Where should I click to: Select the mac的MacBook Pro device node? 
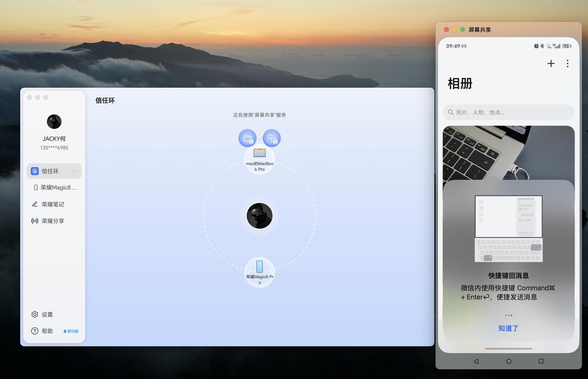coord(260,159)
